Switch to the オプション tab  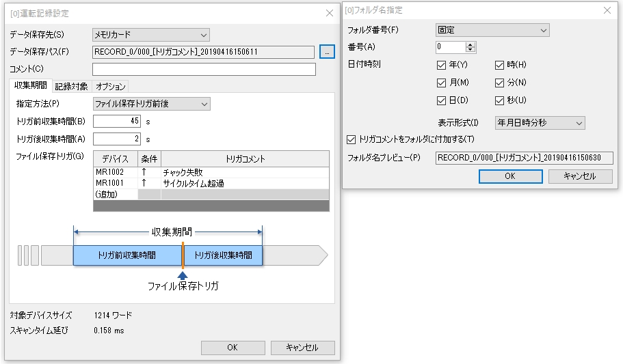110,86
